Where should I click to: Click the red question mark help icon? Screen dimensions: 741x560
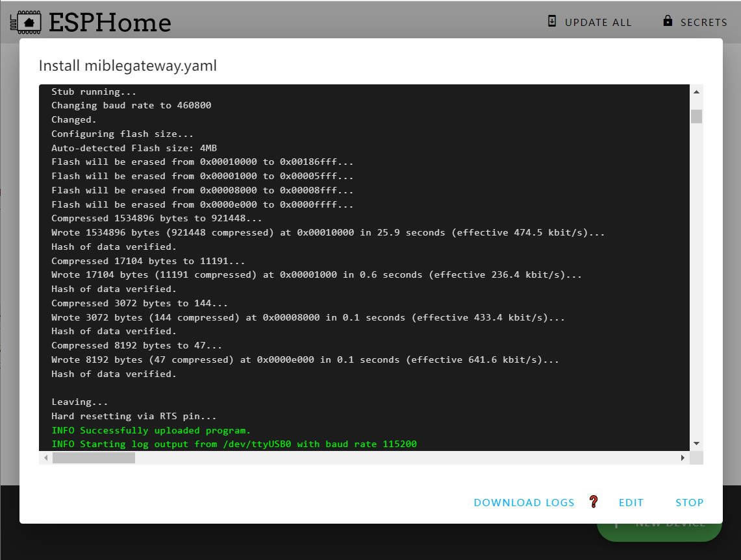pos(594,502)
